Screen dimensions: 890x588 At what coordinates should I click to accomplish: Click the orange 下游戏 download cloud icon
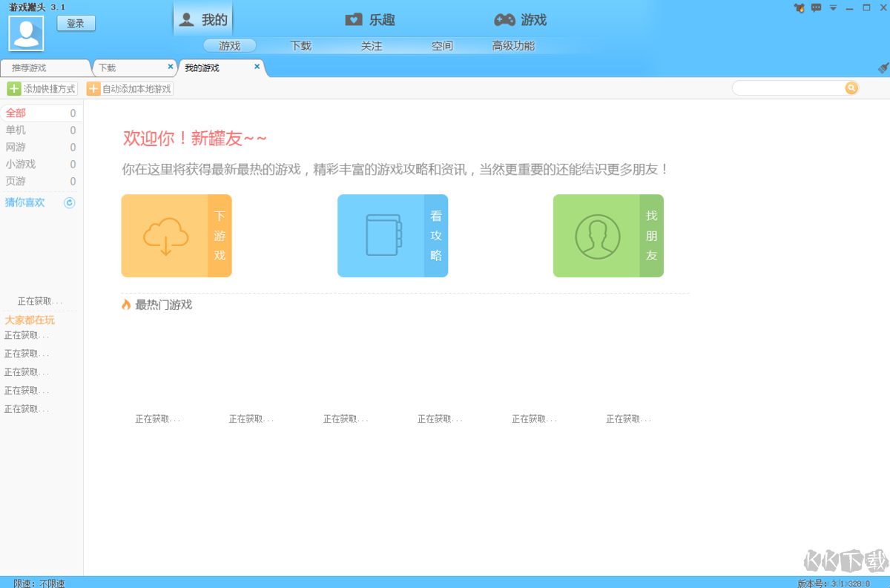(x=165, y=236)
